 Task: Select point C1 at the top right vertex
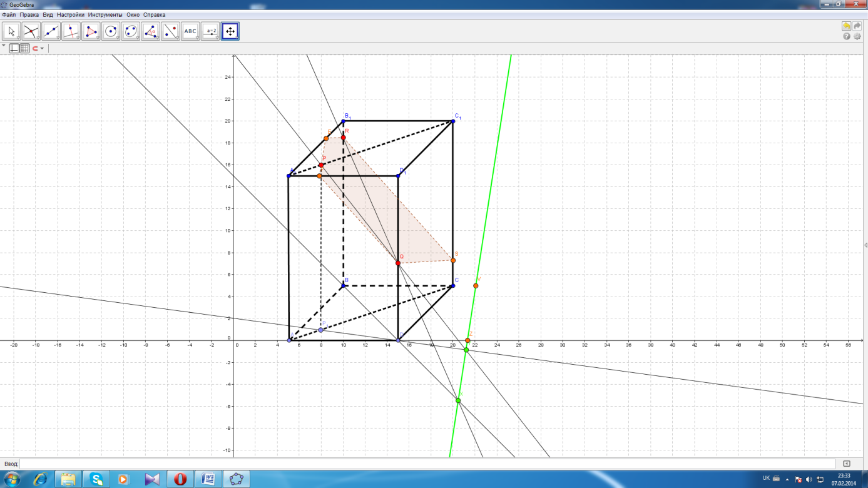tap(453, 121)
